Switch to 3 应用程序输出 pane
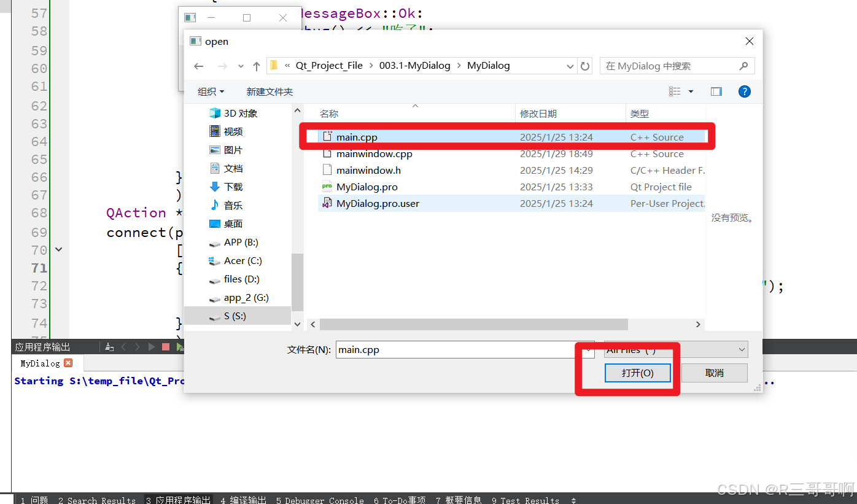 click(179, 500)
